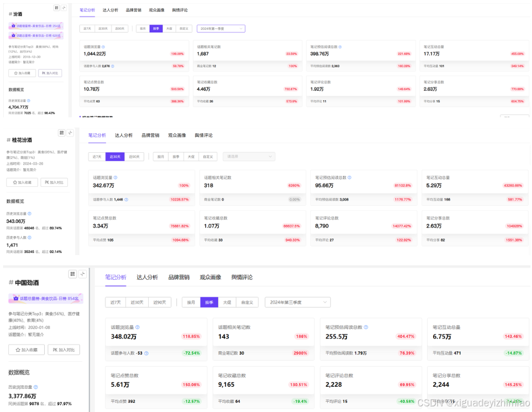Click help icon by 笔记预估阅读总数 showing 398.76万
This screenshot has height=412, width=532.
(340, 47)
